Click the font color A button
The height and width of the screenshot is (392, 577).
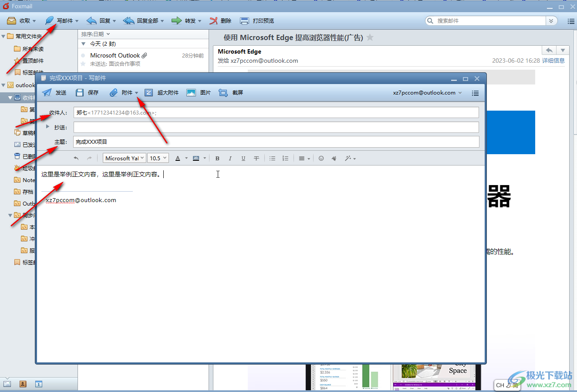click(178, 159)
